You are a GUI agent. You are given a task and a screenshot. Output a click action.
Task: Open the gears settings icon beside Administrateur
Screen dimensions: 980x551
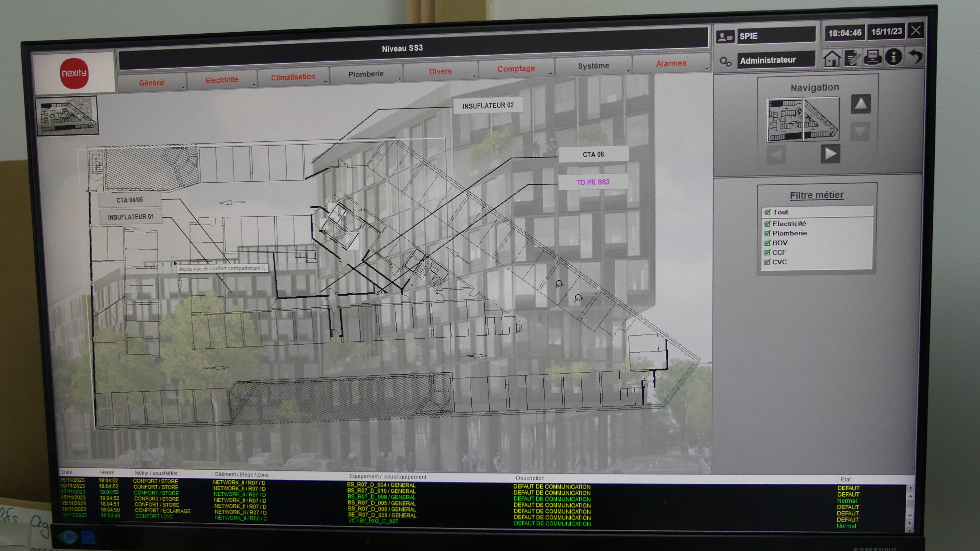click(x=725, y=62)
